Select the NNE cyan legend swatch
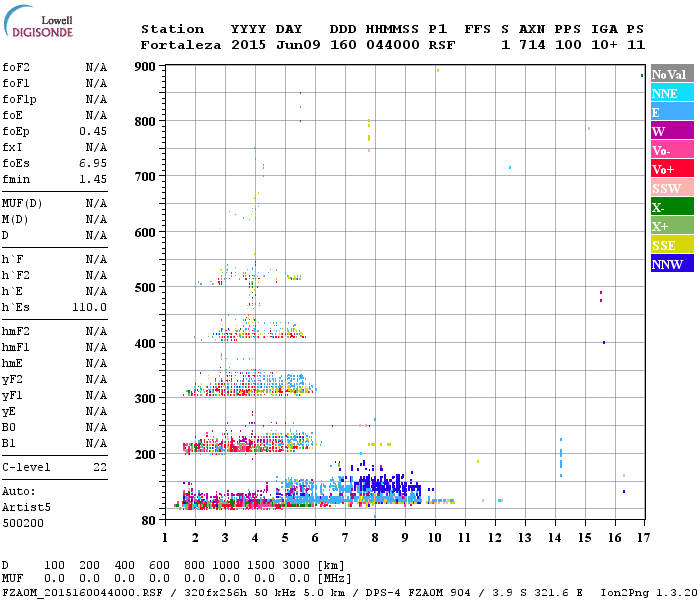Viewport: 700px width, 600px height. click(672, 93)
